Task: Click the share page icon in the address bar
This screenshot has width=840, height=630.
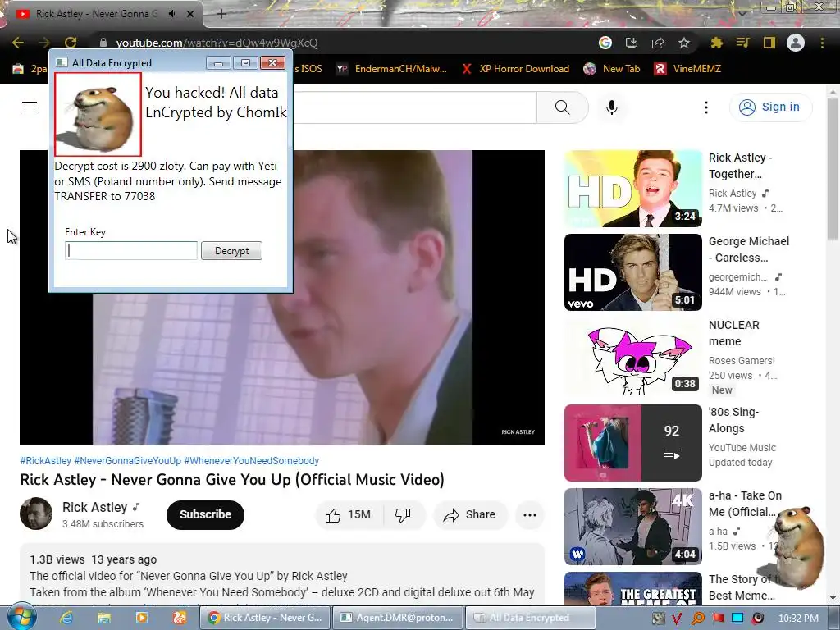Action: pos(658,43)
